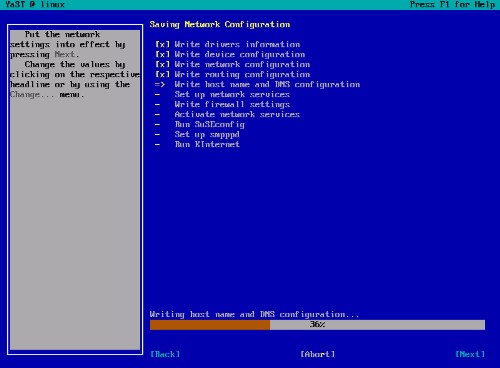
Task: Click the 'Saving Network Configuration' heading
Action: coord(220,24)
